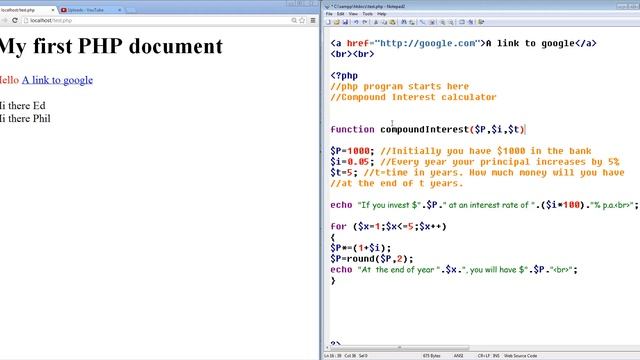Open a new browser tab button
This screenshot has height=360, width=640.
point(131,10)
